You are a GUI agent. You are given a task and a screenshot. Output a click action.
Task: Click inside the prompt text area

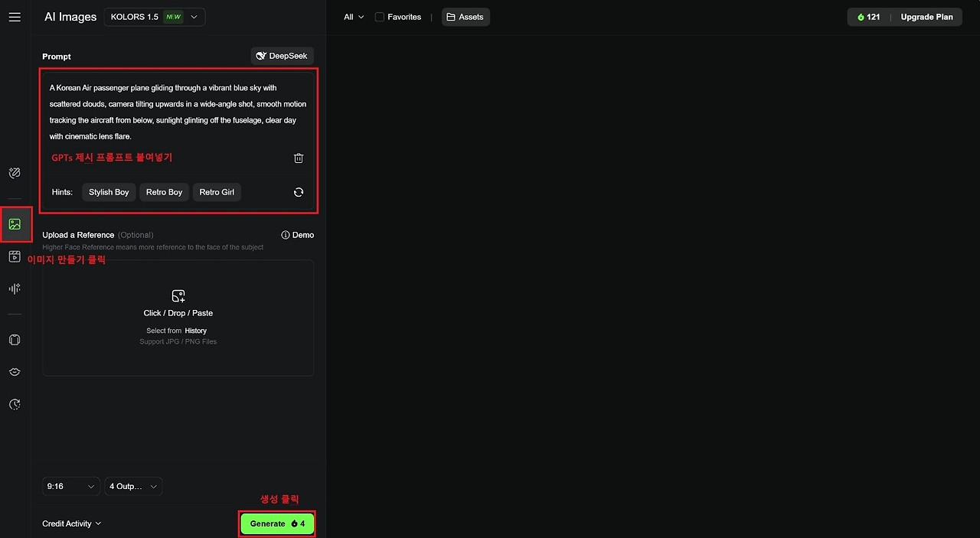coord(178,112)
